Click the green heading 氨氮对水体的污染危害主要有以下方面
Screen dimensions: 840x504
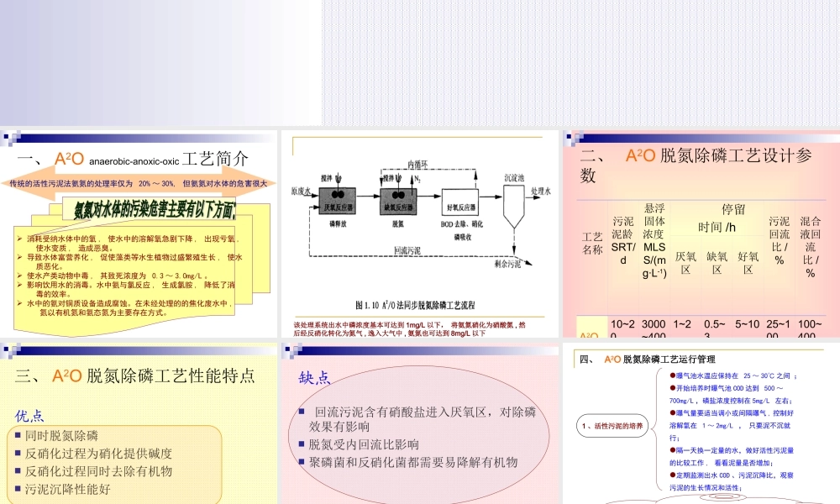(x=155, y=209)
